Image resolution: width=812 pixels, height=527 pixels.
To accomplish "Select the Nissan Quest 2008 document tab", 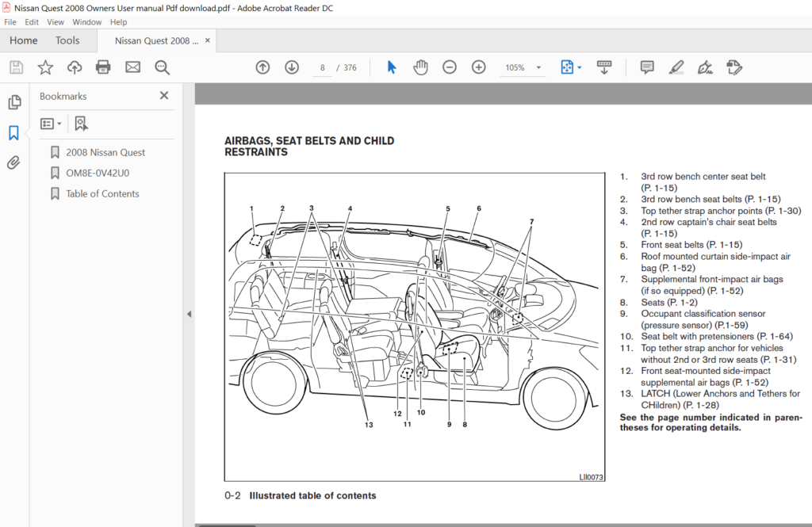I will pyautogui.click(x=156, y=41).
